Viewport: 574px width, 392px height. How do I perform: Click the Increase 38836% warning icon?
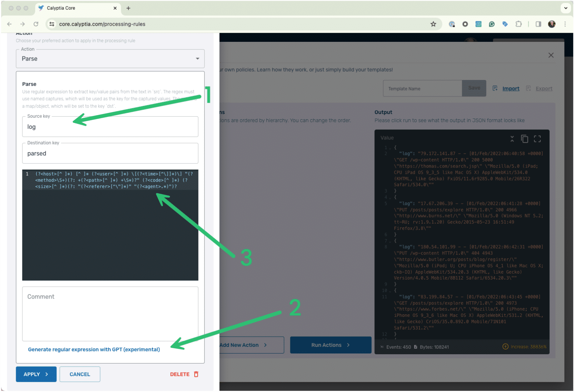click(505, 347)
